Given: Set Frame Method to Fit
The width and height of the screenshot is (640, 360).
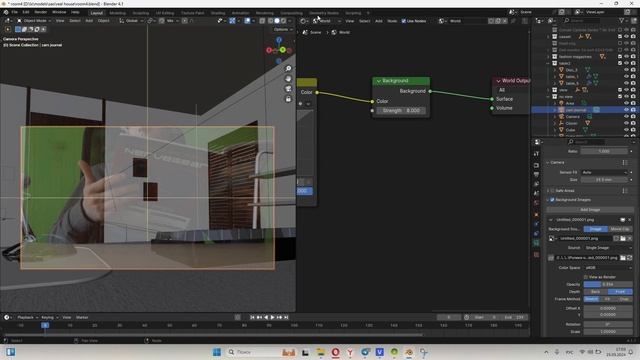Looking at the screenshot, I should pos(608,299).
